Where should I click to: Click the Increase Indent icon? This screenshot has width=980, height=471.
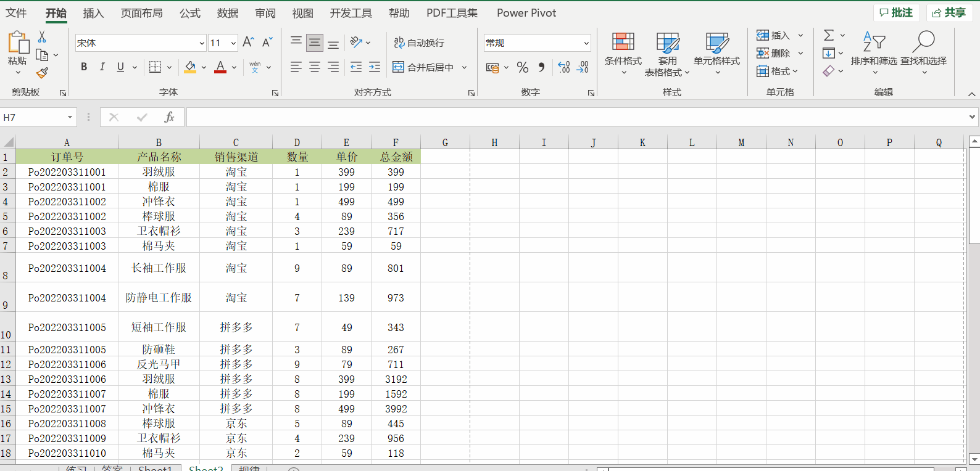click(x=375, y=67)
